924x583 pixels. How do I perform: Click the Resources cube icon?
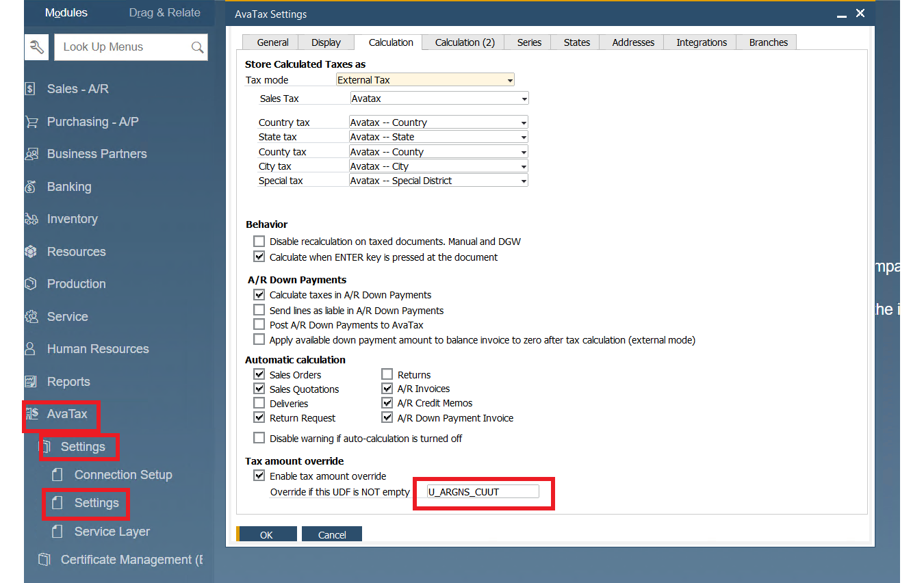click(30, 252)
